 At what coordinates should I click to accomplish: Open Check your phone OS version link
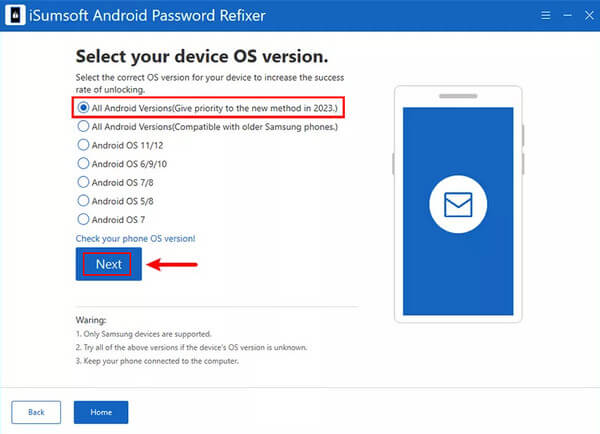pyautogui.click(x=135, y=238)
